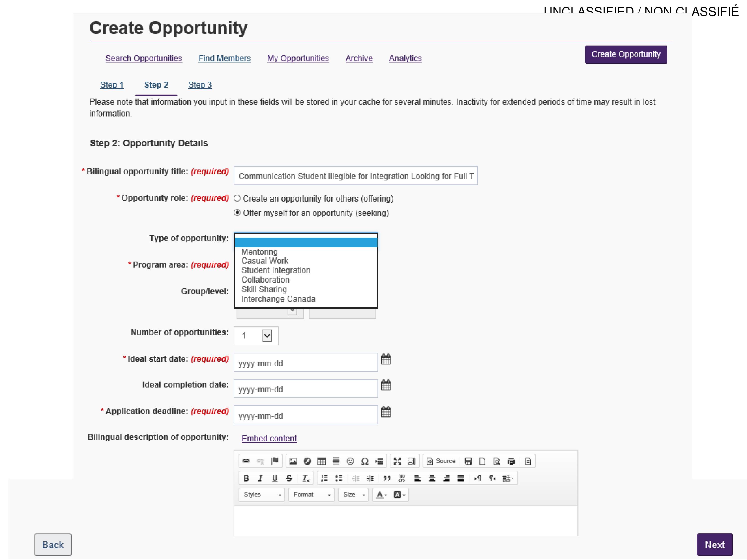
Task: Open the Number of opportunities dropdown
Action: click(x=256, y=336)
